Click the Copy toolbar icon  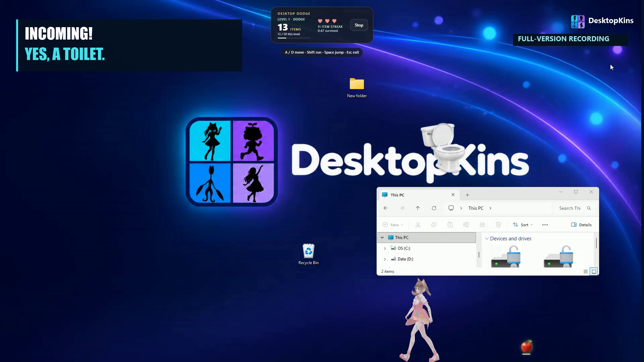click(434, 225)
